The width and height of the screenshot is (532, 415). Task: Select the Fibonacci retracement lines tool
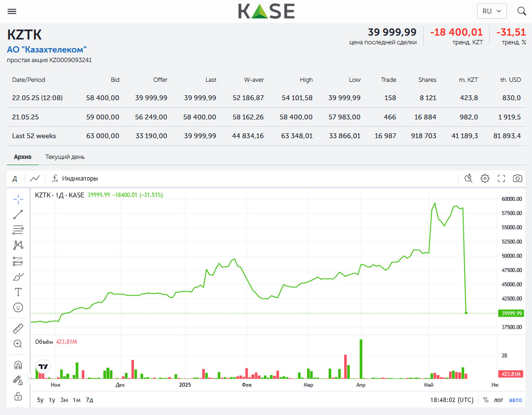pyautogui.click(x=18, y=230)
